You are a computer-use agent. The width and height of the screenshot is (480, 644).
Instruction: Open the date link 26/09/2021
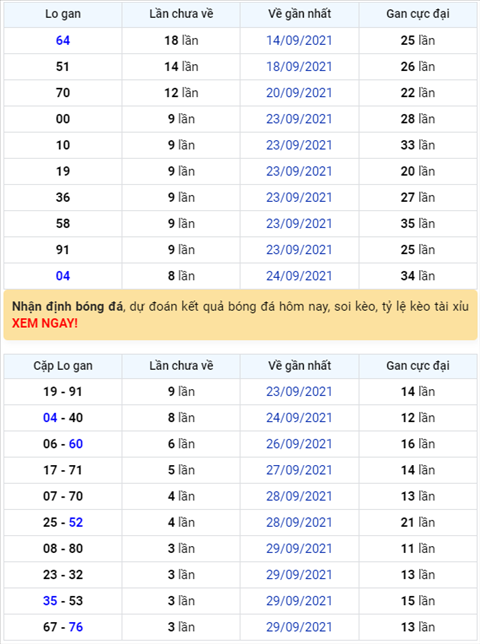click(x=299, y=444)
